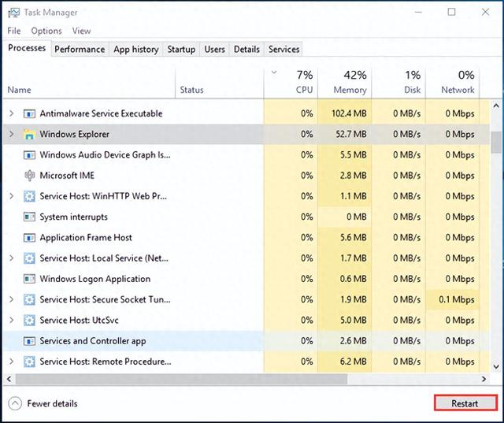The image size is (504, 423).
Task: Sort by the Status column header
Action: click(x=220, y=83)
